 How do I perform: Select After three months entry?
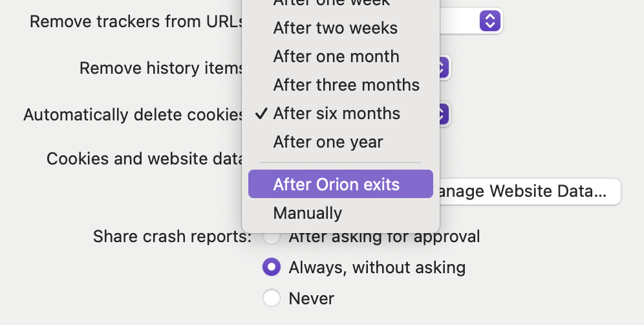(x=346, y=85)
